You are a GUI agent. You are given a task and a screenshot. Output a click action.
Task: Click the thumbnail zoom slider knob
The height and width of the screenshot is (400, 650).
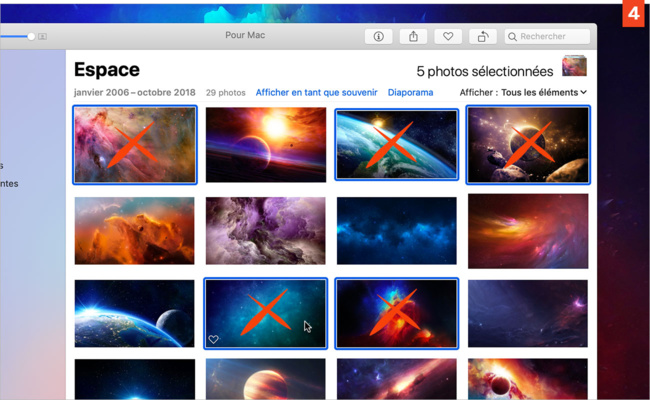(x=31, y=36)
